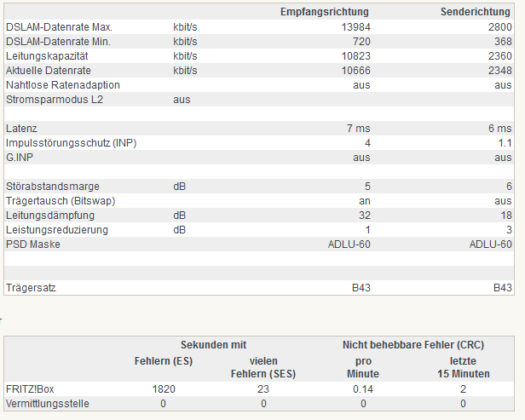Click the Leitungskapazität row label
The height and width of the screenshot is (420, 525).
[x=47, y=56]
